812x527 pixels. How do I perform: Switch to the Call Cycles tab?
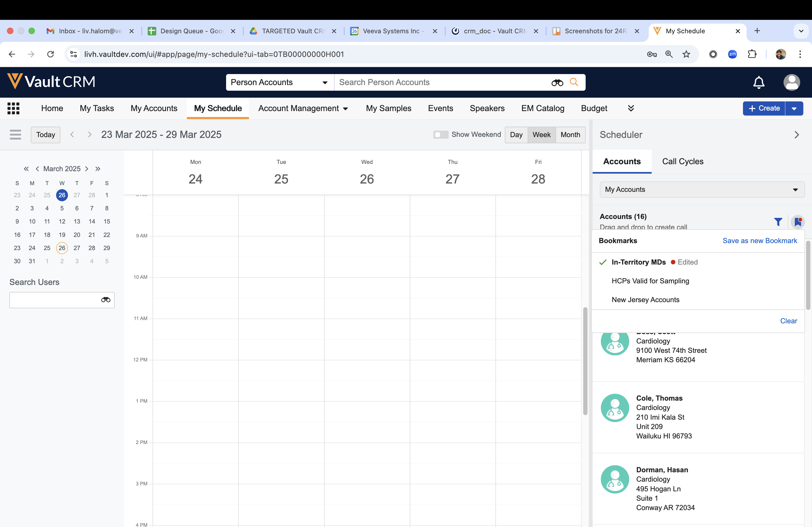(x=682, y=161)
